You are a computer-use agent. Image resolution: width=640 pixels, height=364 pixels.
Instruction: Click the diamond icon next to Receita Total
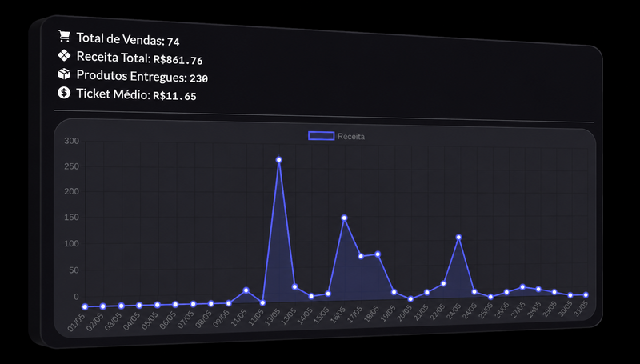[x=64, y=55]
